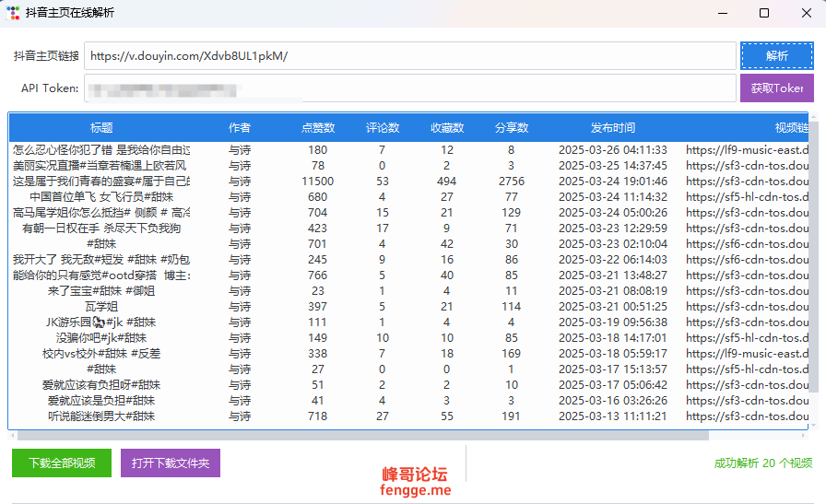Select row titled 瓦学姐
The height and width of the screenshot is (504, 826).
click(408, 307)
